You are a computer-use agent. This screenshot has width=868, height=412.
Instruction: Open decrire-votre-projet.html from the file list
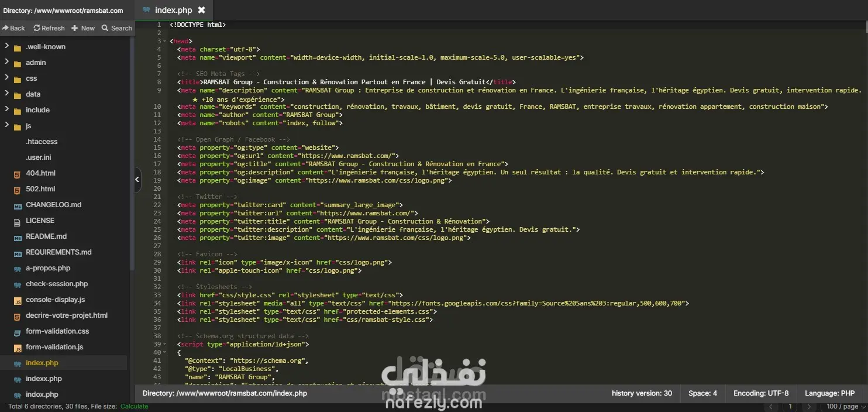tap(67, 315)
